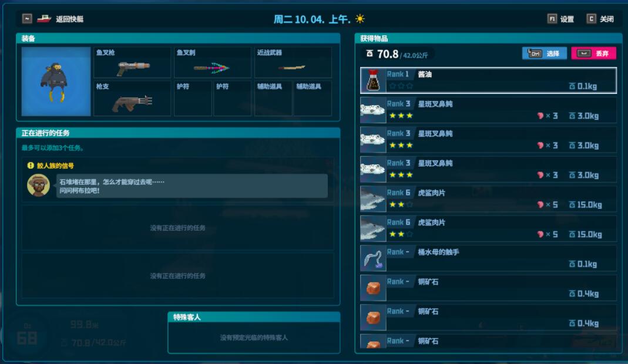Select the first 星斑叉鼻鲀 pufferfish entry
The height and width of the screenshot is (364, 628).
pos(488,110)
